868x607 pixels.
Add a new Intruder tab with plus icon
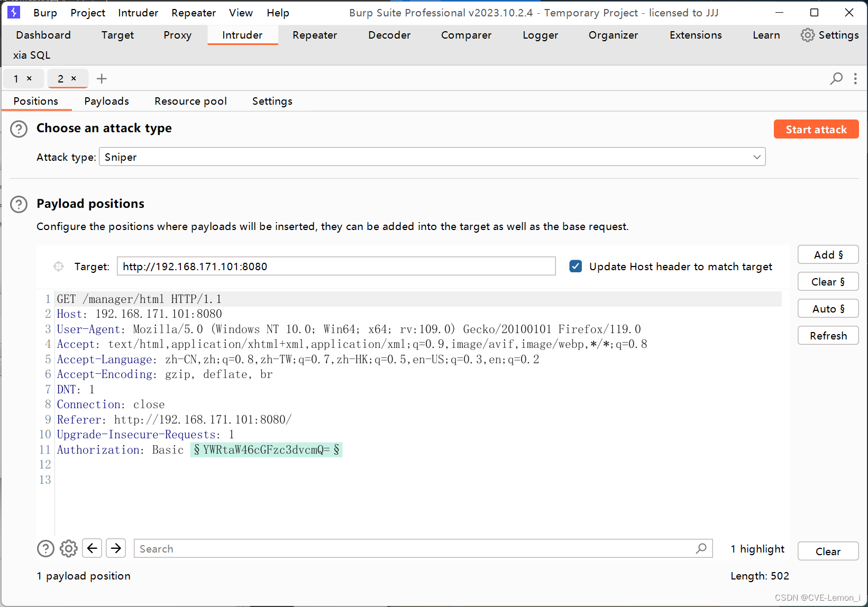pyautogui.click(x=102, y=79)
